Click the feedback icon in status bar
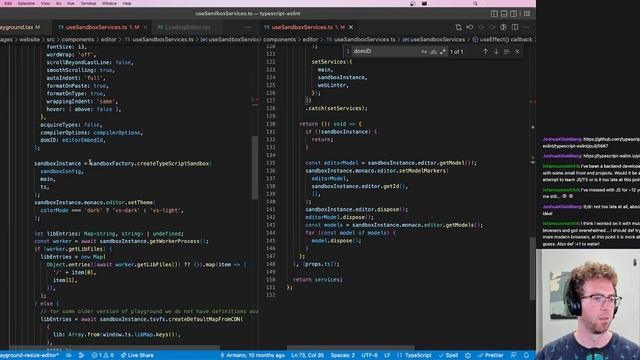Screen dimensions: 640x360 tap(513, 355)
